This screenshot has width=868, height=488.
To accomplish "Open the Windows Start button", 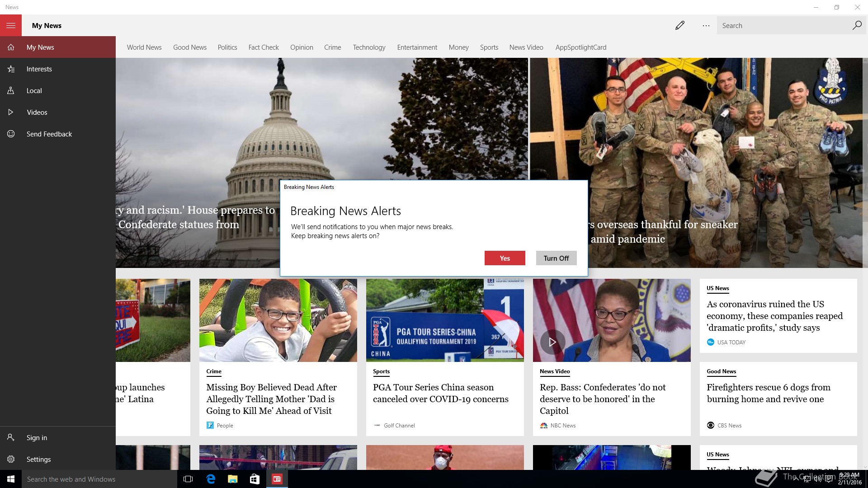I will 11,479.
